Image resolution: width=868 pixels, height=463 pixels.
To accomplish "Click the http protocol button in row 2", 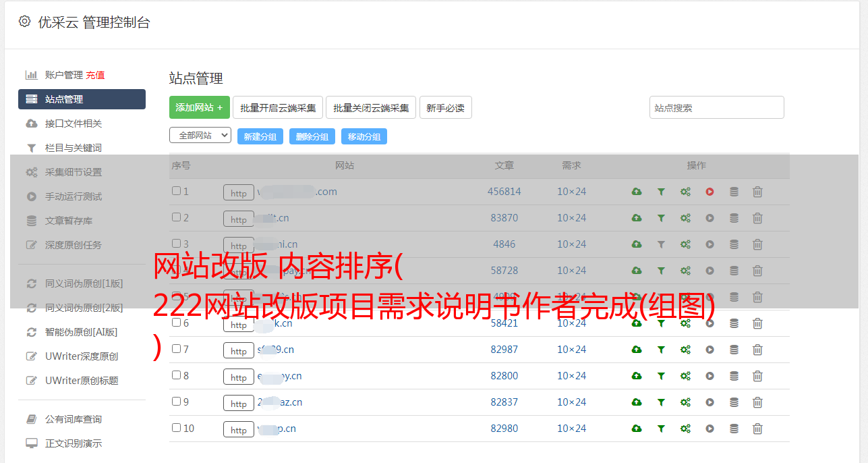I will click(x=239, y=219).
